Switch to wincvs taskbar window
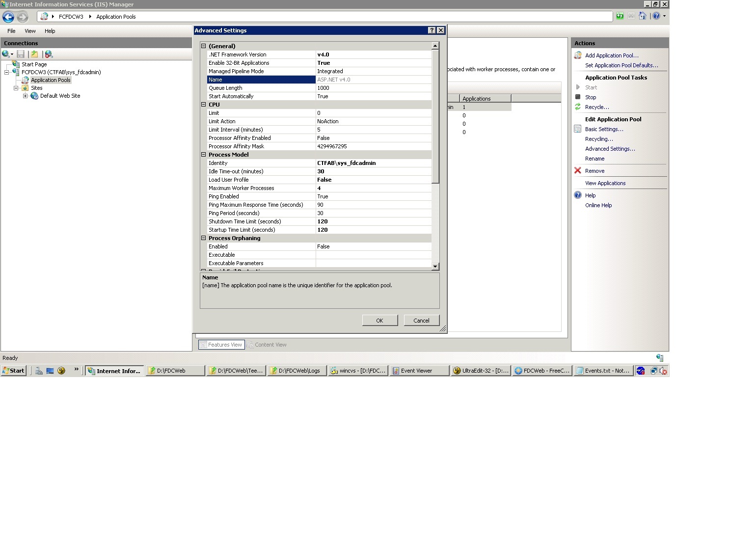This screenshot has width=756, height=542. (x=359, y=371)
